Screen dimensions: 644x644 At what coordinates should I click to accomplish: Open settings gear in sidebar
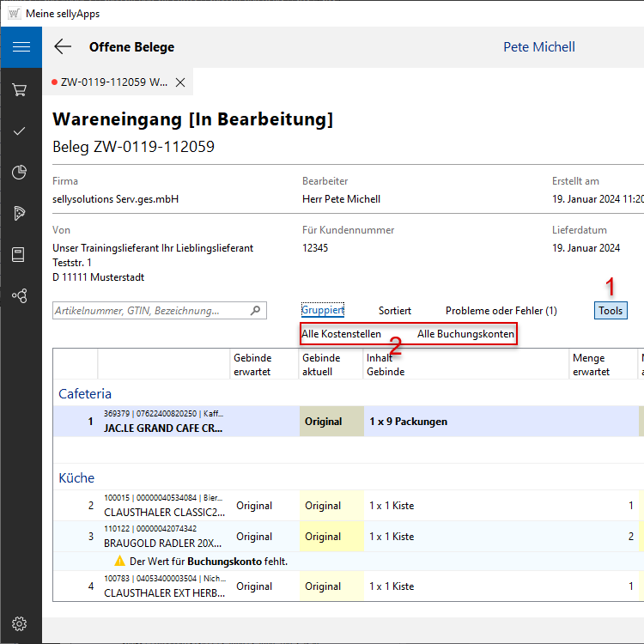tap(20, 623)
